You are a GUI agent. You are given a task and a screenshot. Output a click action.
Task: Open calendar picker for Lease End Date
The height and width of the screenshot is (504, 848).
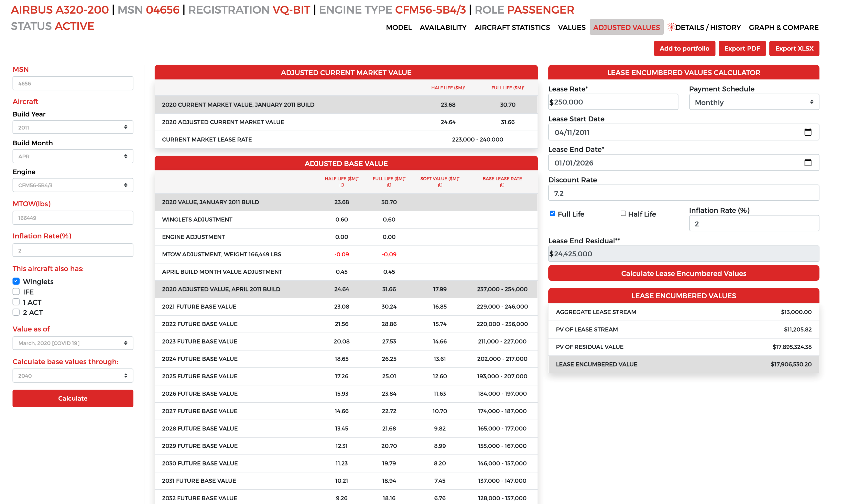point(808,163)
